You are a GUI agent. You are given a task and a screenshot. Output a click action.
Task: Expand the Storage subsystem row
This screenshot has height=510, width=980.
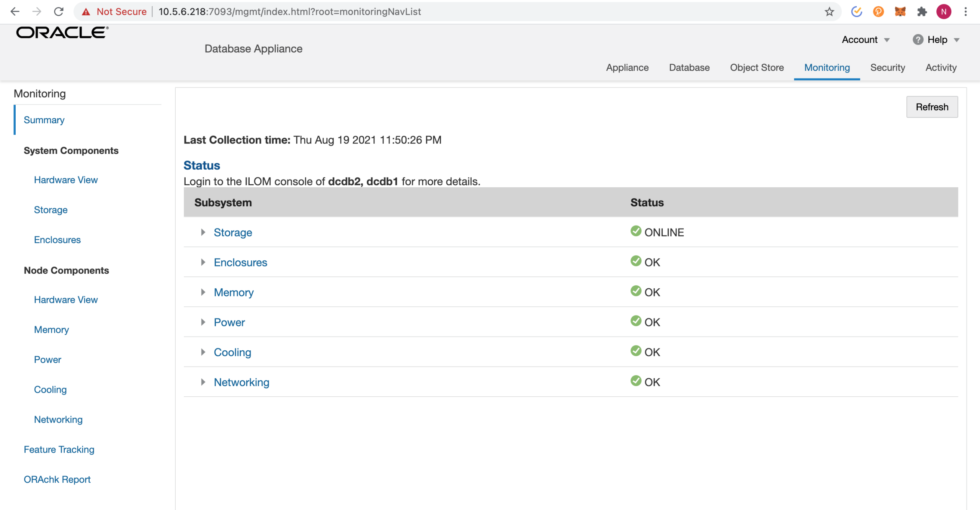click(203, 232)
